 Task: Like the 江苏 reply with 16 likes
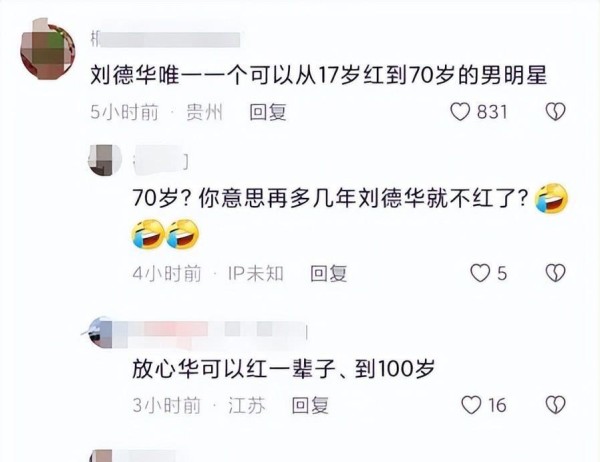click(471, 405)
